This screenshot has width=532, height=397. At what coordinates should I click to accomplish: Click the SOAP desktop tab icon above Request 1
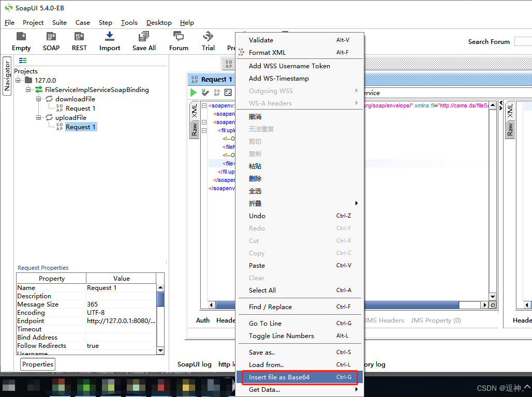229,64
